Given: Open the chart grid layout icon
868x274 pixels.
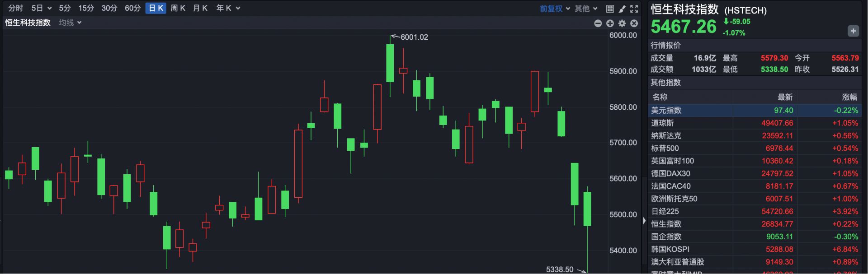Looking at the screenshot, I should coord(610,9).
